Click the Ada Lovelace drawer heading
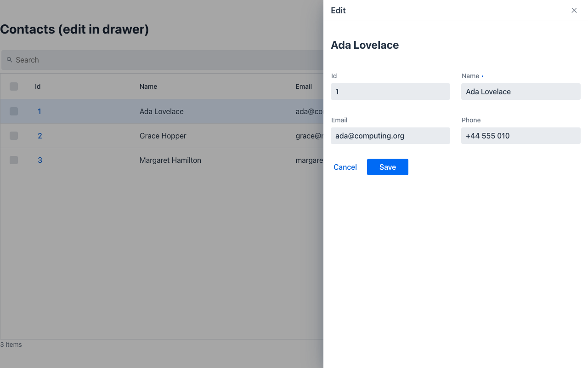The image size is (588, 368). (x=365, y=45)
